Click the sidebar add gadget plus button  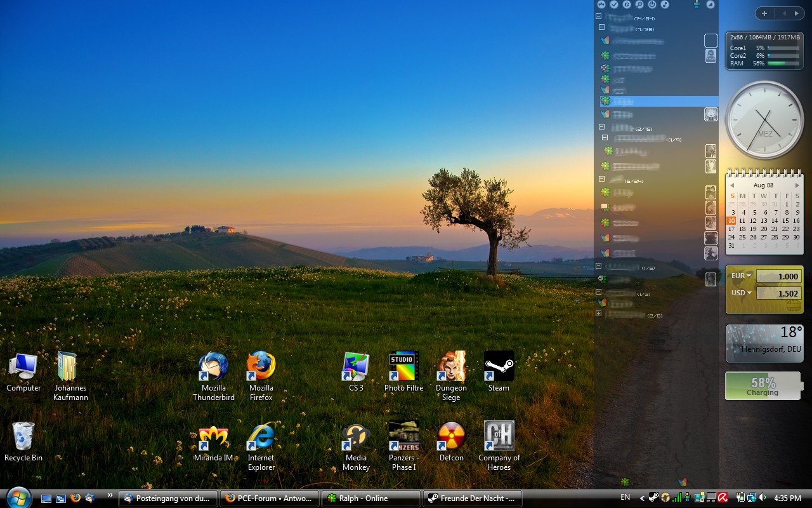point(764,13)
